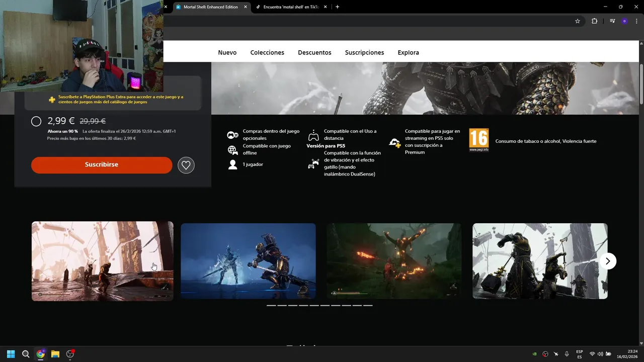The width and height of the screenshot is (644, 362).
Task: Close the Mortal Shell: Enhanced Edition tab
Action: (x=246, y=7)
